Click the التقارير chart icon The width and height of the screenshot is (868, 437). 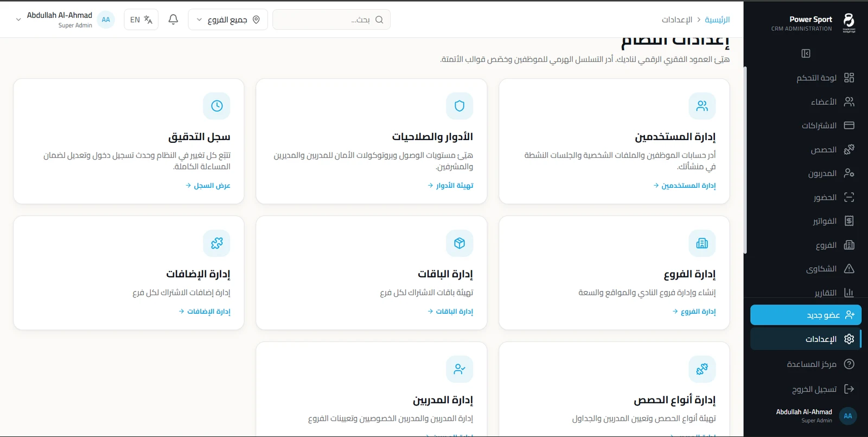click(x=849, y=293)
